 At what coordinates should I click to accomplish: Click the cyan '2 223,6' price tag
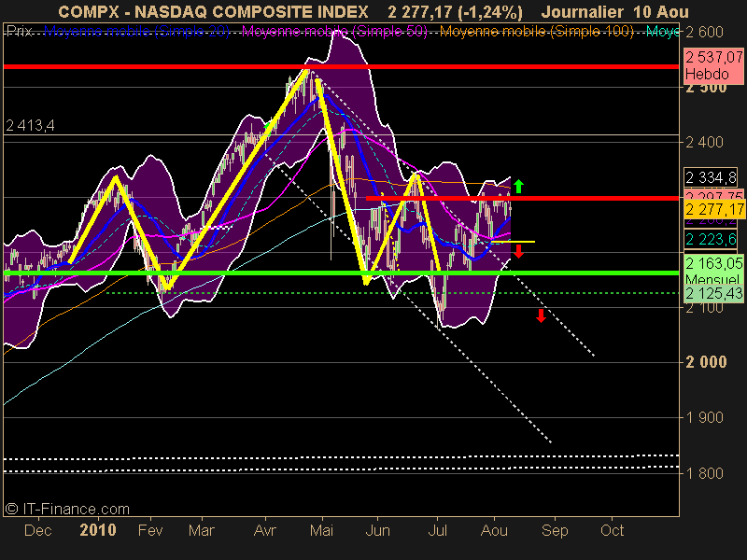click(x=711, y=239)
